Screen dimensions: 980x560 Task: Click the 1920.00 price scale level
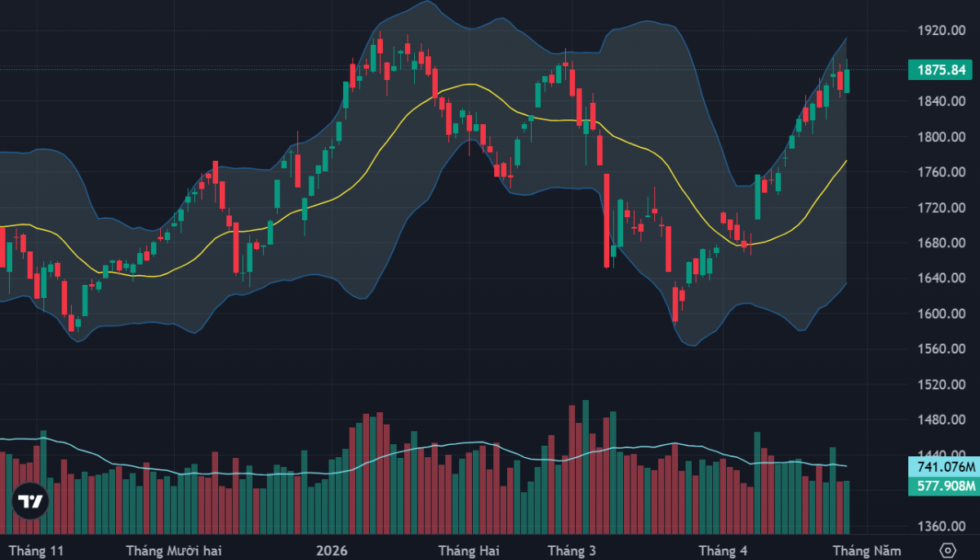[x=935, y=31]
